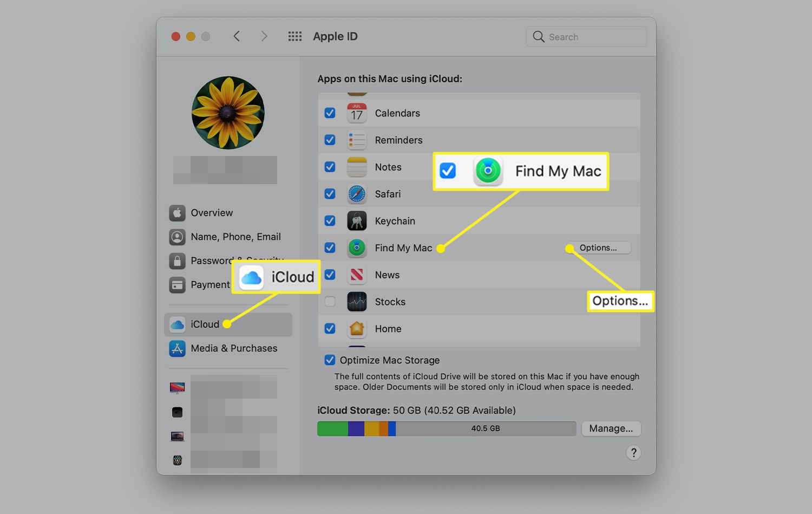Click the Overview Apple logo icon

(x=177, y=213)
